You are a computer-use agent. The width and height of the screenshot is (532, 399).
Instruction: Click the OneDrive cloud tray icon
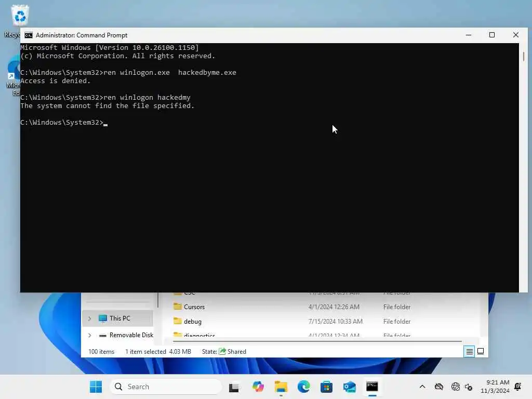point(439,387)
